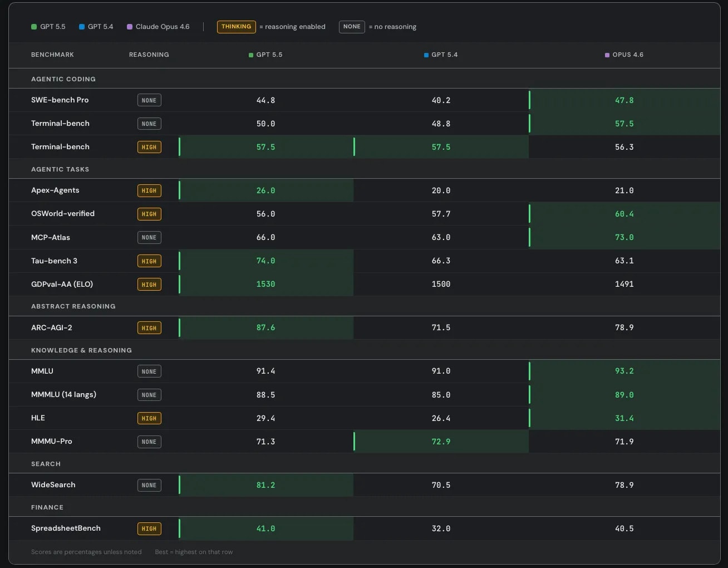Screen dimensions: 728x568
Task: Click the HLE row label
Action: coord(38,418)
